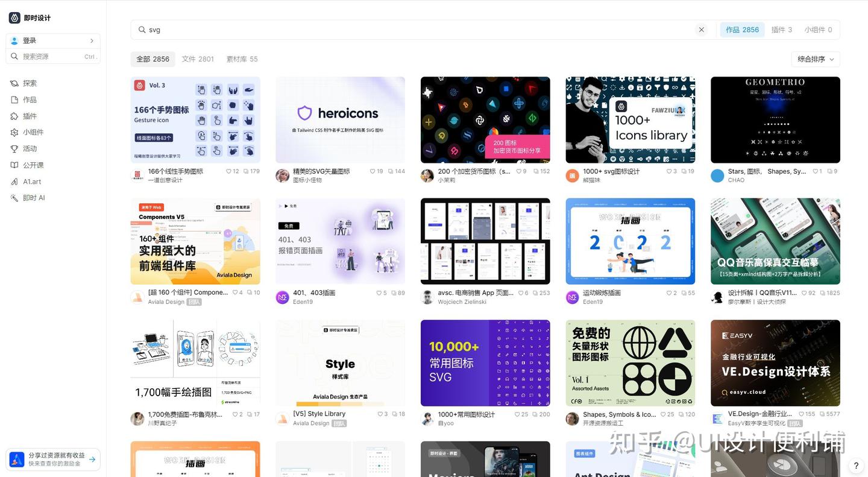Select the 素材库 55 filter tab
The width and height of the screenshot is (868, 477).
tap(242, 59)
